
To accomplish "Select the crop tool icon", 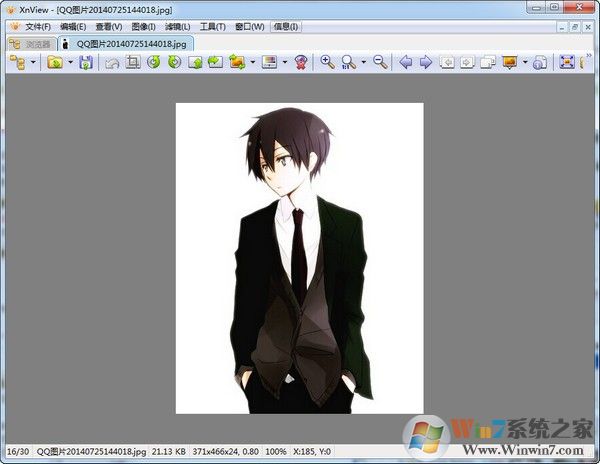I will [133, 62].
